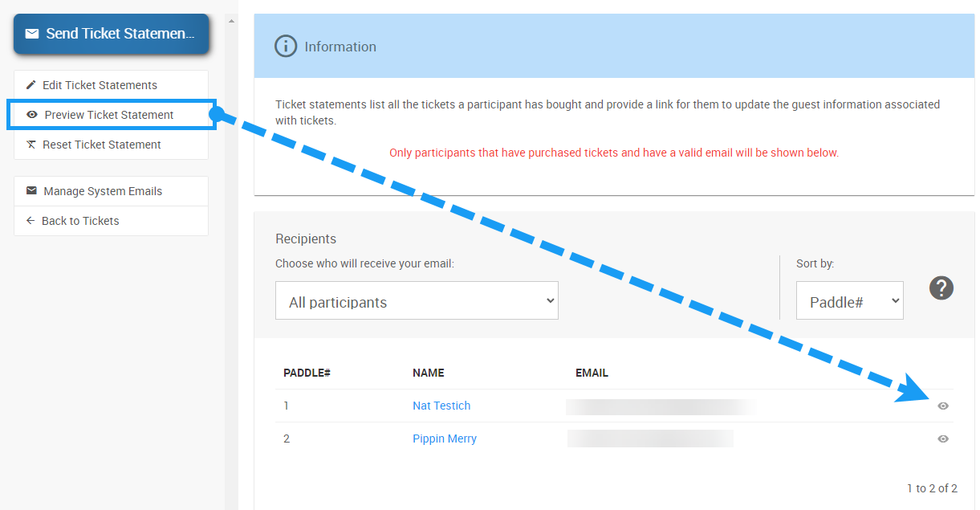Open Edit Ticket Statements menu item

click(100, 85)
